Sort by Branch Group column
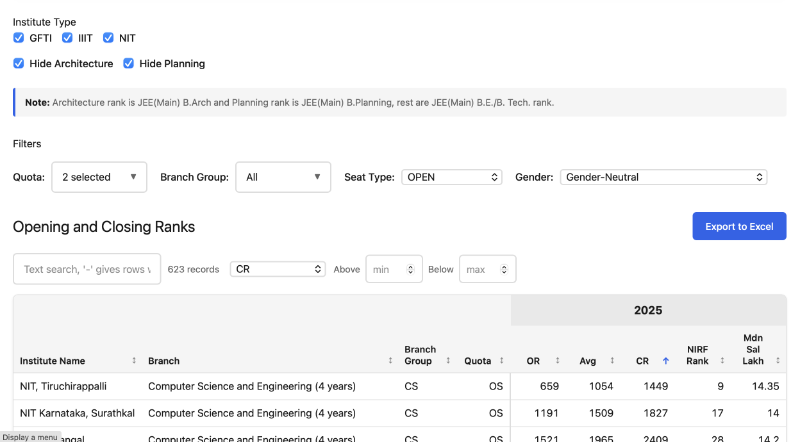800x442 pixels. (451, 361)
